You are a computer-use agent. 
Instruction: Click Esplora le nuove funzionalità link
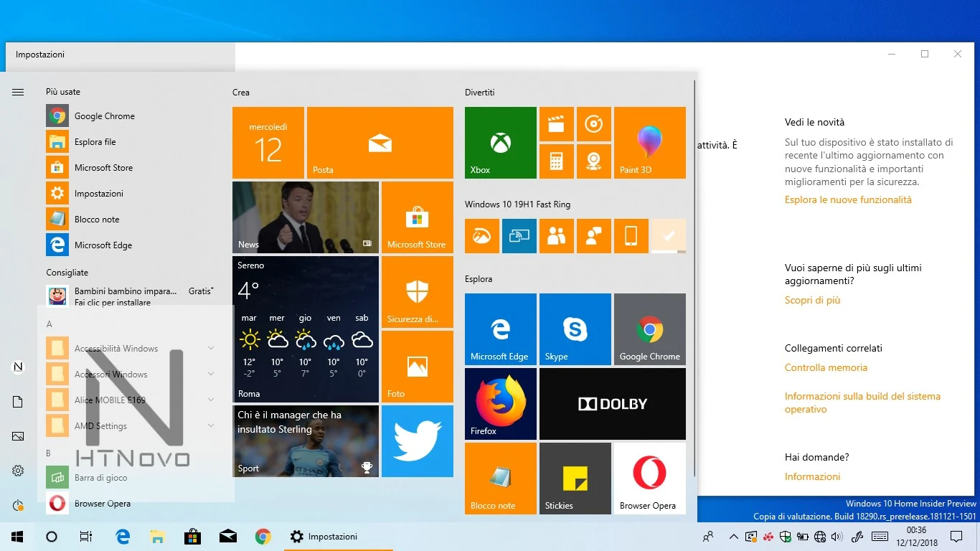pyautogui.click(x=848, y=200)
